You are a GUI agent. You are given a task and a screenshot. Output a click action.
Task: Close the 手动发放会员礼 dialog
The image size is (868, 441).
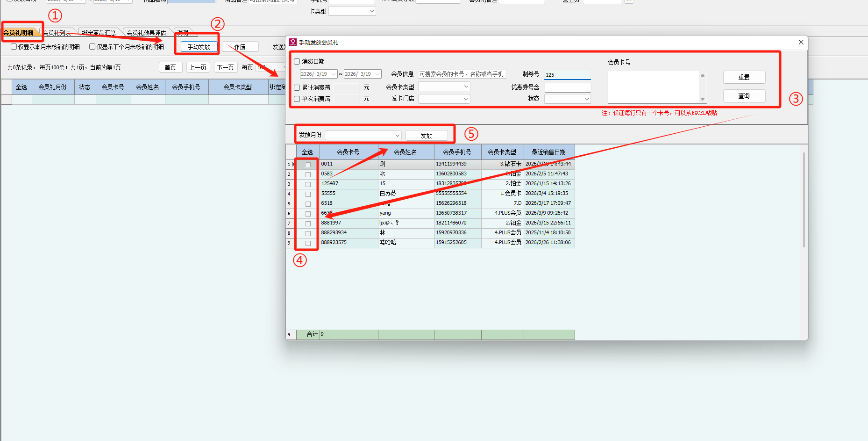(x=801, y=42)
